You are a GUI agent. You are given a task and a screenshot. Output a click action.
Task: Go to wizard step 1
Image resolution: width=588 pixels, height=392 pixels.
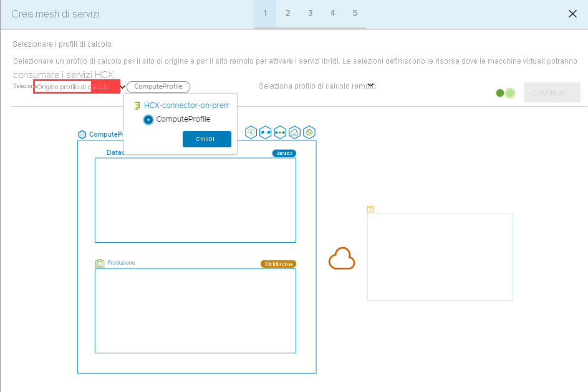265,13
